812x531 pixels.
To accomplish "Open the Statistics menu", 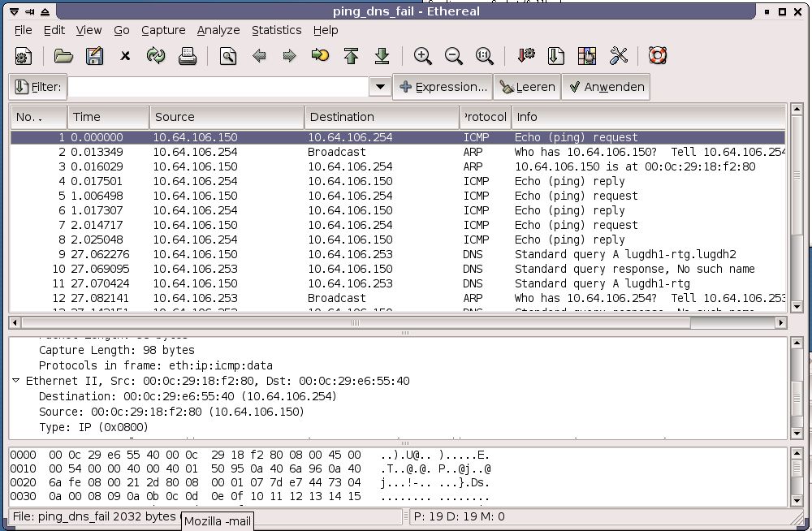I will click(277, 30).
